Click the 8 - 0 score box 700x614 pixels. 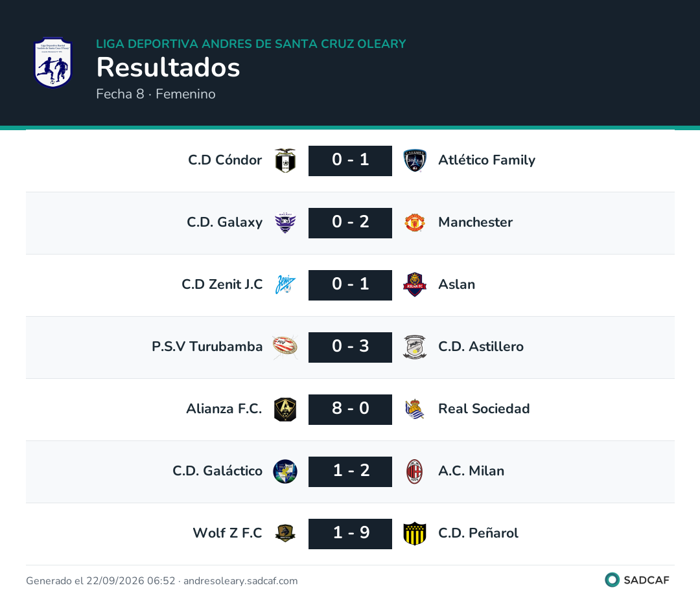coord(351,409)
